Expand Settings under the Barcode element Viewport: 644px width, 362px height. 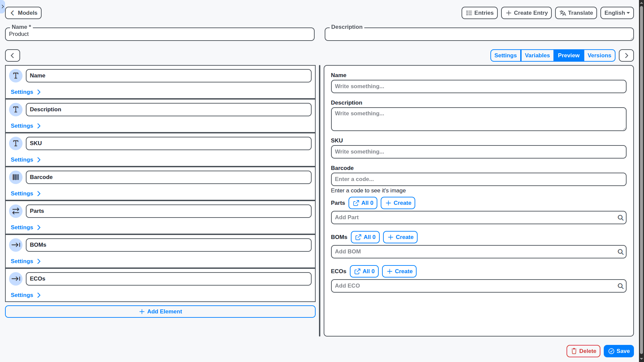click(25, 193)
